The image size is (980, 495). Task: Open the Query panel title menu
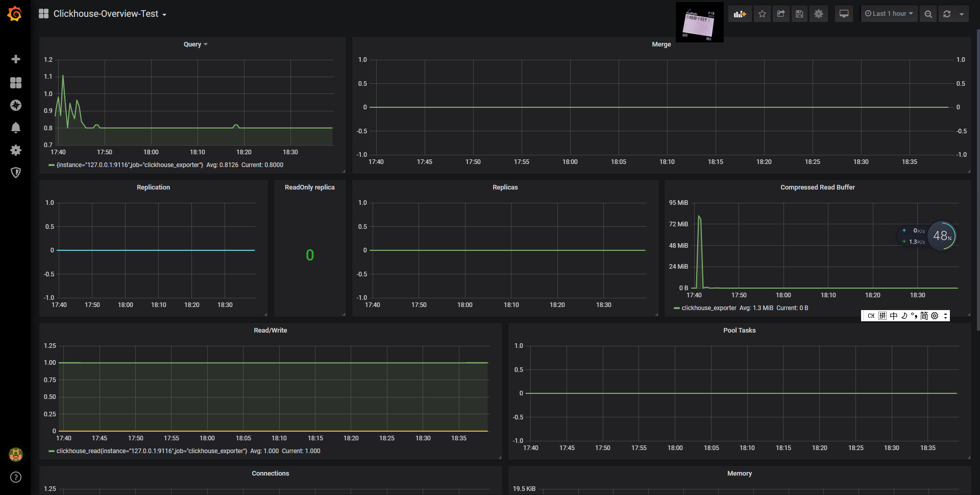click(x=195, y=44)
